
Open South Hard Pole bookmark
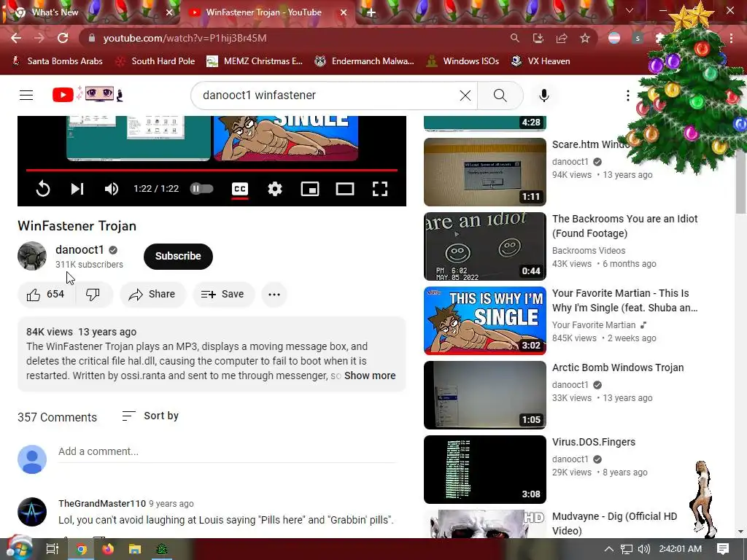pos(155,61)
